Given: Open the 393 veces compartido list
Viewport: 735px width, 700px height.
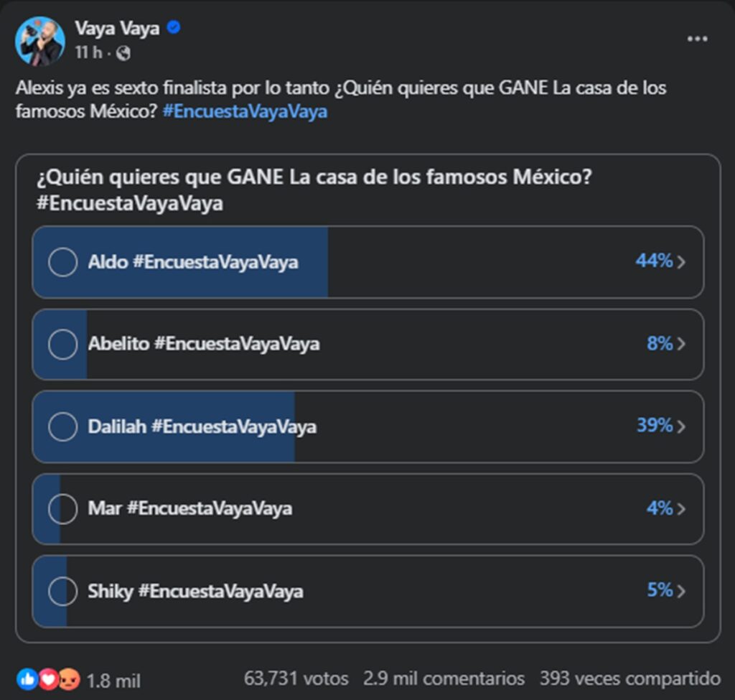Looking at the screenshot, I should (629, 678).
